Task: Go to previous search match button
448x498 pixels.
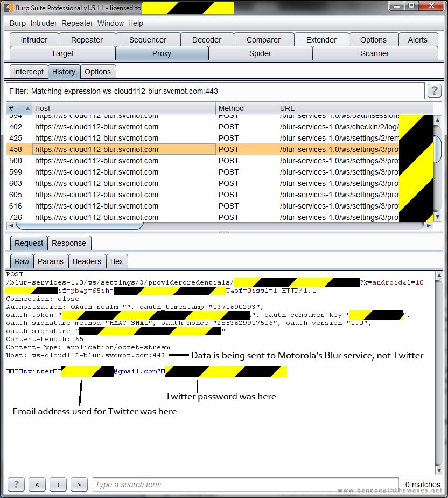Action: point(37,485)
